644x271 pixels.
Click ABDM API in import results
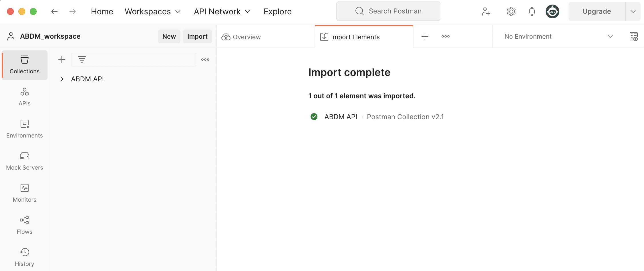tap(341, 117)
